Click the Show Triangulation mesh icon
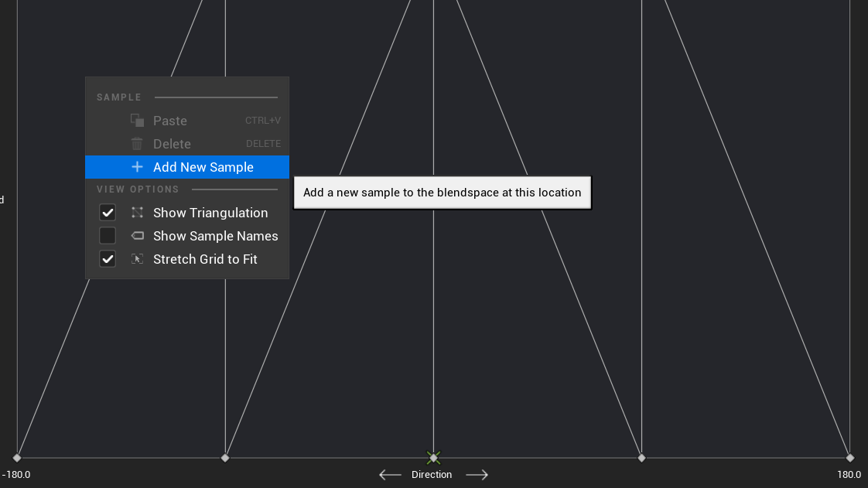The image size is (868, 488). point(137,213)
